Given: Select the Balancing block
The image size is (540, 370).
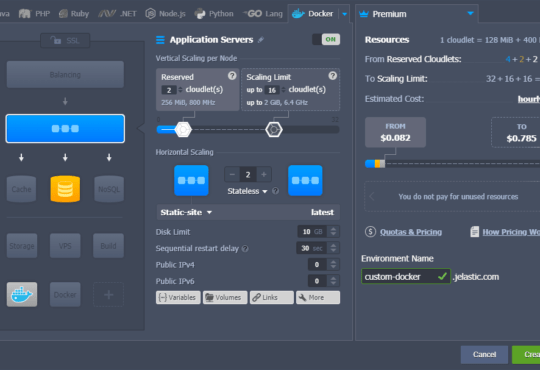Looking at the screenshot, I should pyautogui.click(x=65, y=74).
